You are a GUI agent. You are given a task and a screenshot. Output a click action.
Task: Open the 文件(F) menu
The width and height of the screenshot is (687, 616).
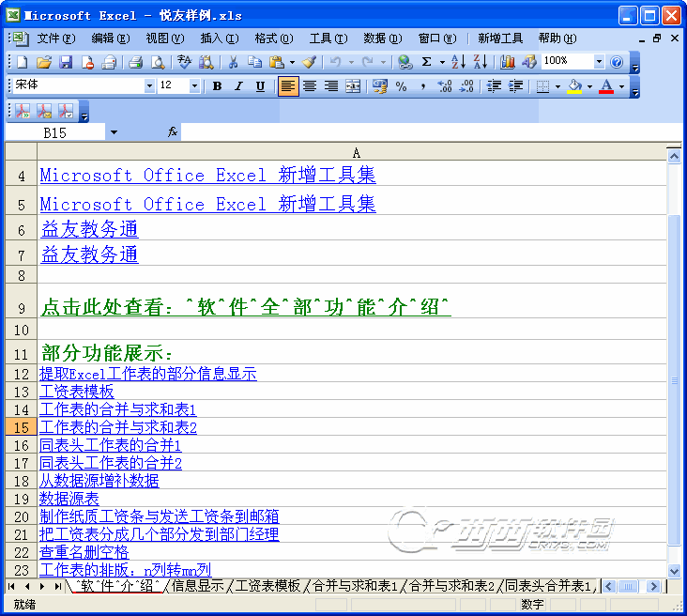point(56,38)
